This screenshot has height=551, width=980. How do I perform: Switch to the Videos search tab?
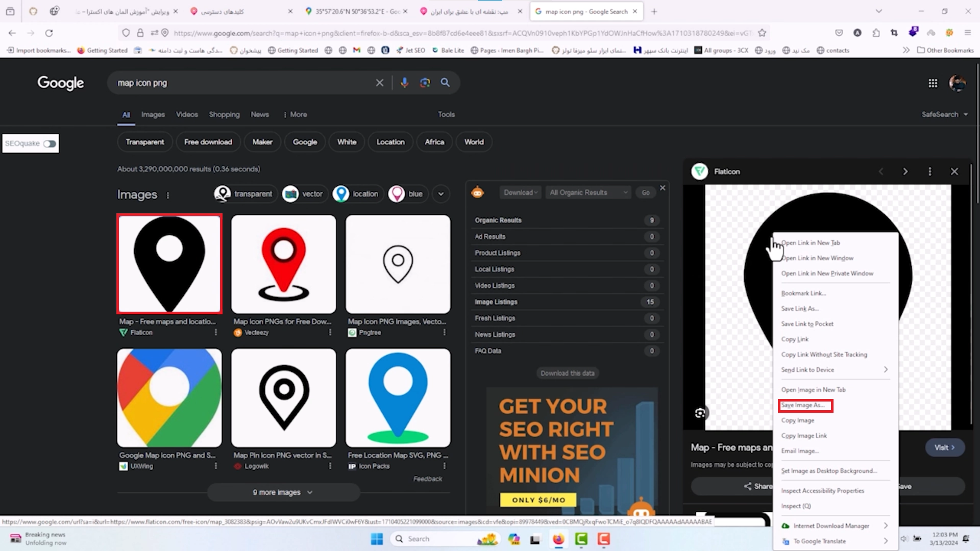pyautogui.click(x=187, y=114)
